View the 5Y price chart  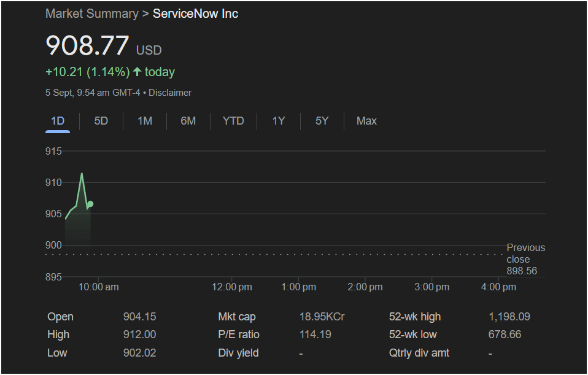[322, 121]
